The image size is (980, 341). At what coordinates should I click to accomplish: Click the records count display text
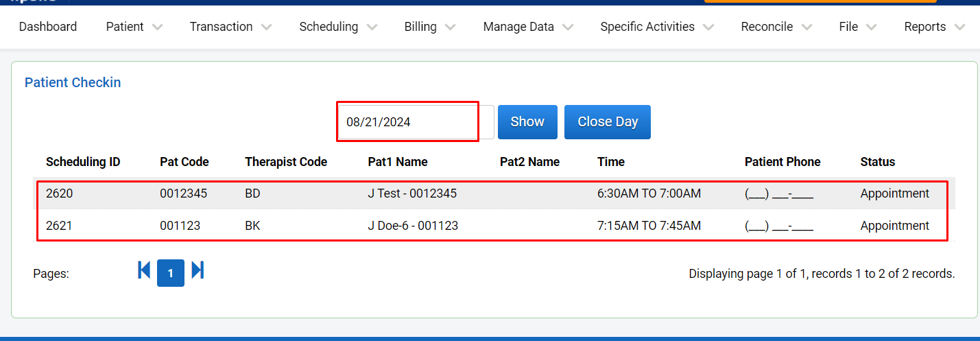coord(822,274)
